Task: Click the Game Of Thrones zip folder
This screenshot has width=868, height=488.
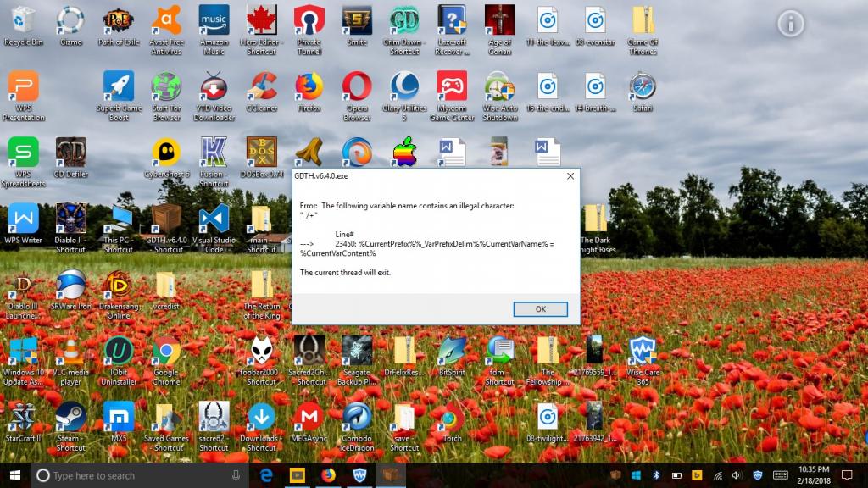Action: [x=643, y=20]
